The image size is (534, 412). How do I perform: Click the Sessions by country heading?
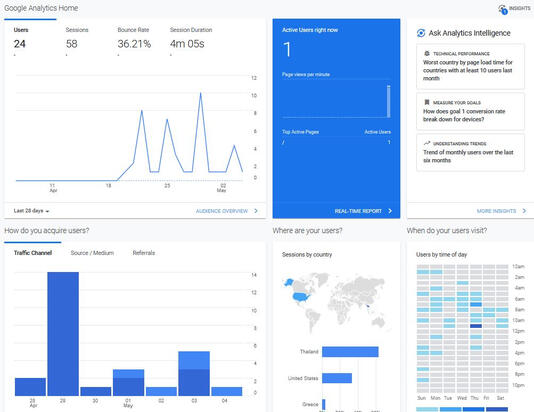pyautogui.click(x=307, y=255)
